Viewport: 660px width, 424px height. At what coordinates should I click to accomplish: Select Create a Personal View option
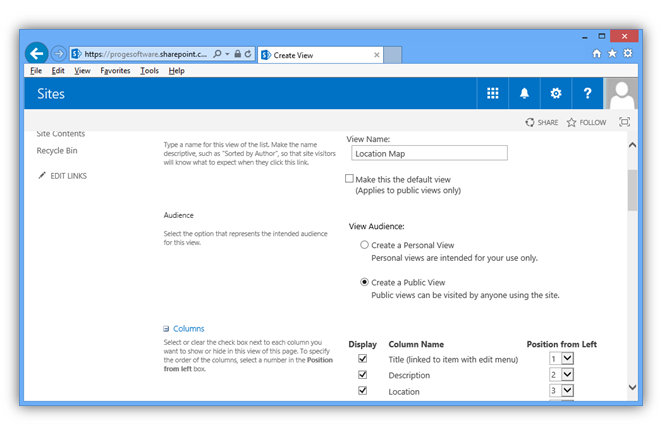coord(364,245)
